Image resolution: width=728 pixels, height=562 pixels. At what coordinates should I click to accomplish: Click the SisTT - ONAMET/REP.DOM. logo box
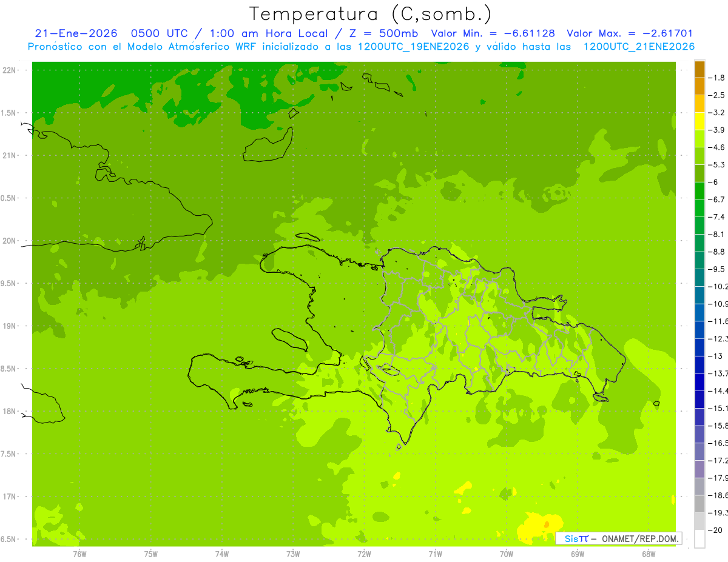[619, 538]
